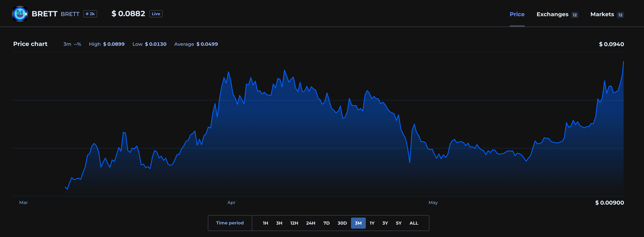This screenshot has width=644, height=237.
Task: Switch chart to 24H period
Action: [x=310, y=223]
